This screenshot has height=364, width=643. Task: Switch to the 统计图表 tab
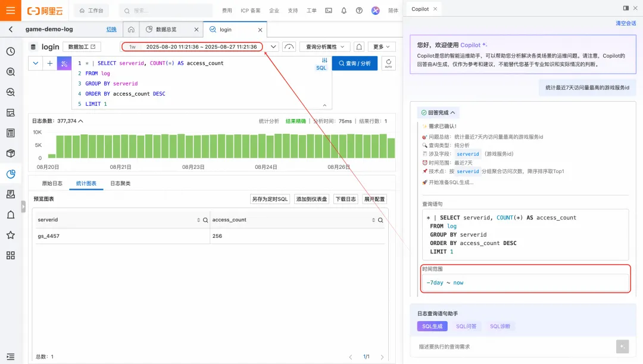86,183
